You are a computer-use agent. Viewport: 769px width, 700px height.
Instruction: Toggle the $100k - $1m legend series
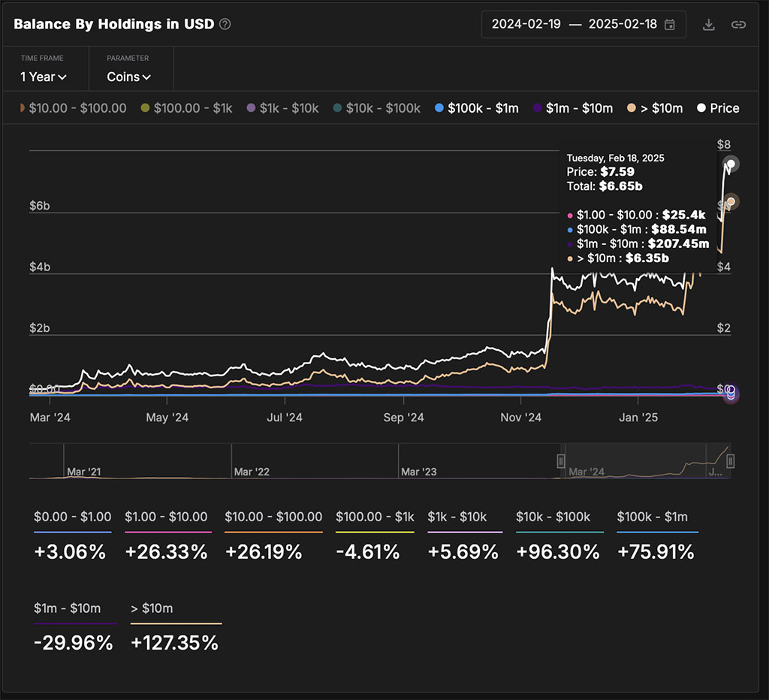477,108
